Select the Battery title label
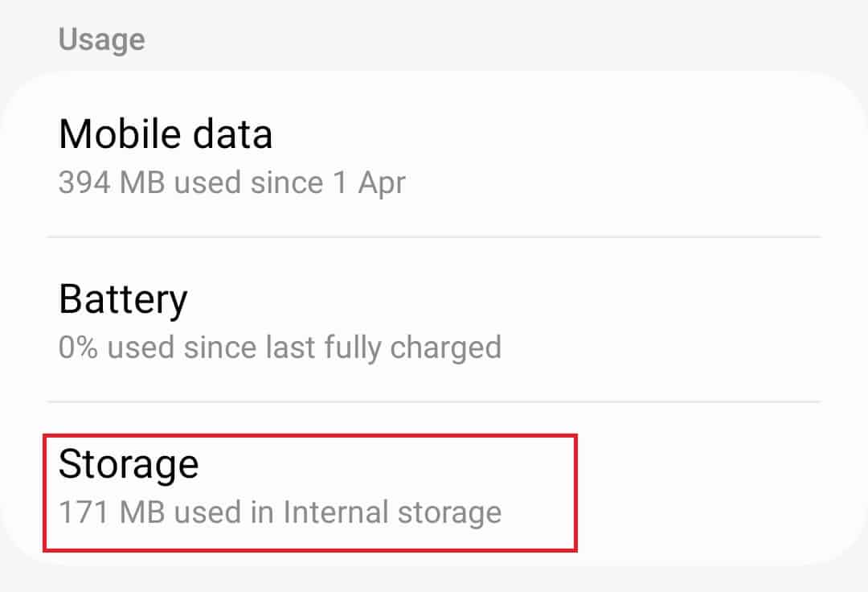This screenshot has height=592, width=868. pyautogui.click(x=123, y=299)
